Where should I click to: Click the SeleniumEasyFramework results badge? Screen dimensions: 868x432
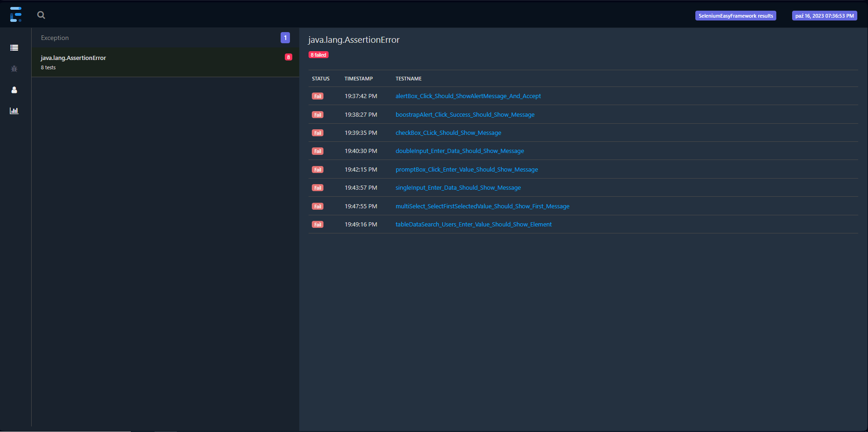click(x=736, y=16)
